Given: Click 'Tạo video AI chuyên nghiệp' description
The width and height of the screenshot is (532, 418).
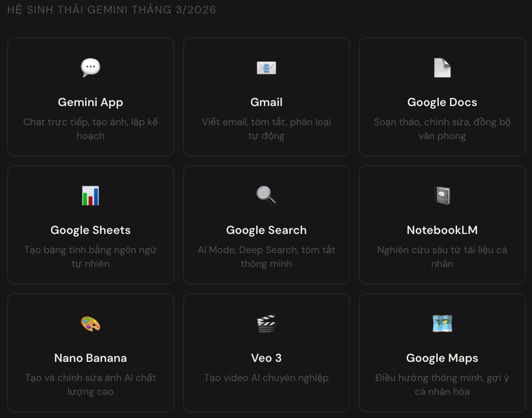Looking at the screenshot, I should click(266, 377).
